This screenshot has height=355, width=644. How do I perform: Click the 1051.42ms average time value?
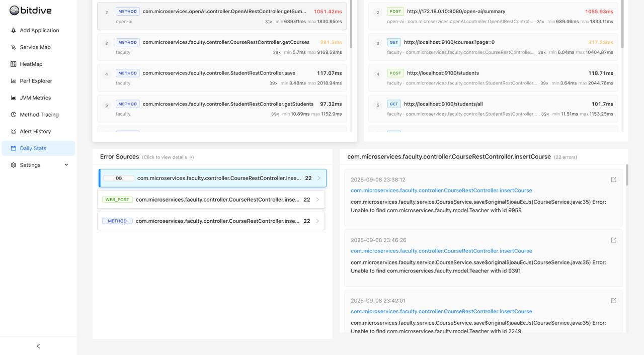(x=328, y=12)
